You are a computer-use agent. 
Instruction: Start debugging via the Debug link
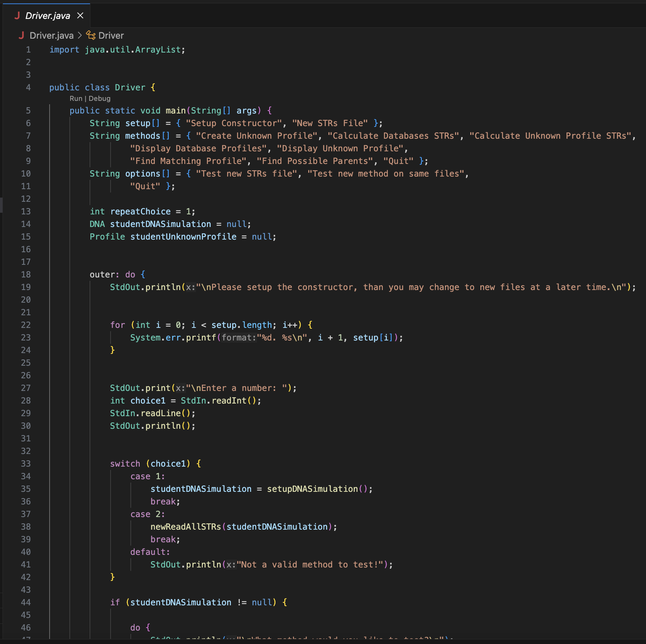coord(100,98)
